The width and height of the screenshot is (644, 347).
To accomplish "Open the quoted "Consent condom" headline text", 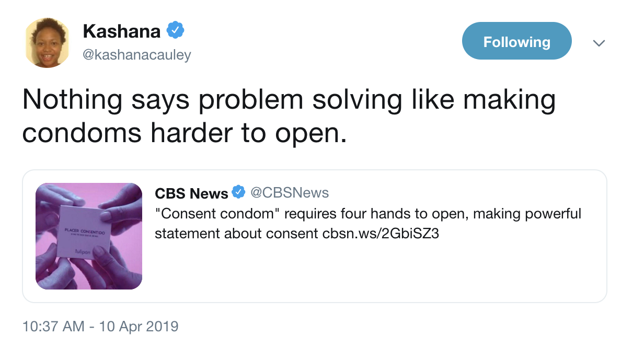I will tap(367, 214).
